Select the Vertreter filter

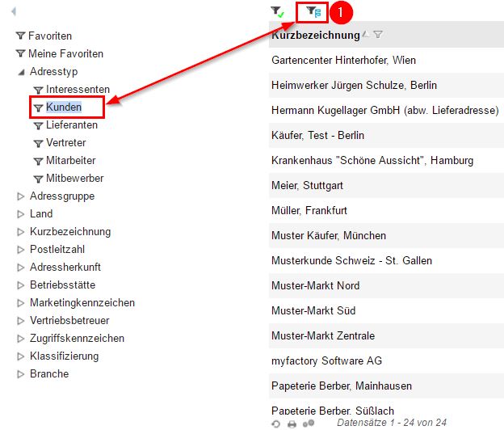(x=66, y=142)
